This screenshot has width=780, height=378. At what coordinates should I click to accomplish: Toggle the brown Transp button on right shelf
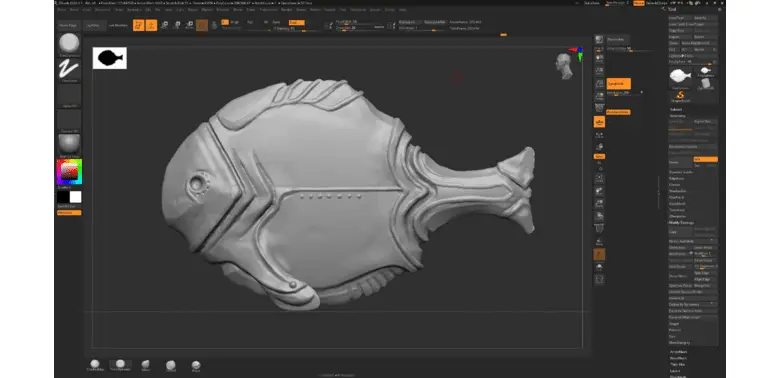pos(599,255)
